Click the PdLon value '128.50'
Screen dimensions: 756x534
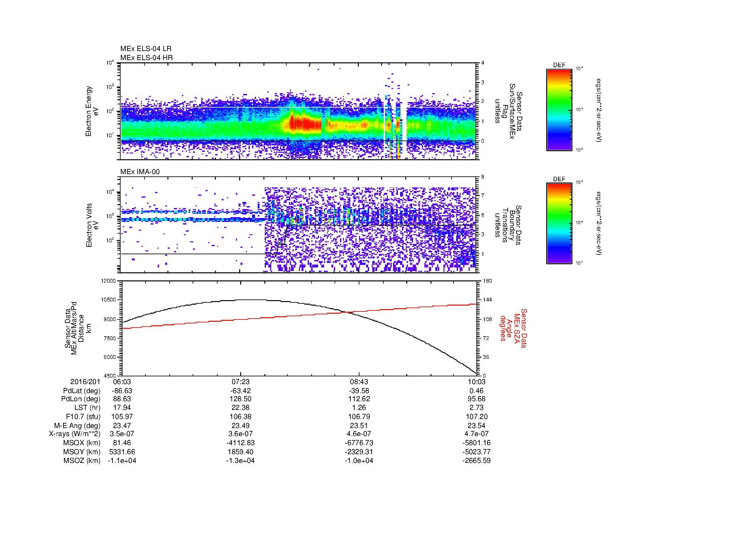tap(240, 399)
